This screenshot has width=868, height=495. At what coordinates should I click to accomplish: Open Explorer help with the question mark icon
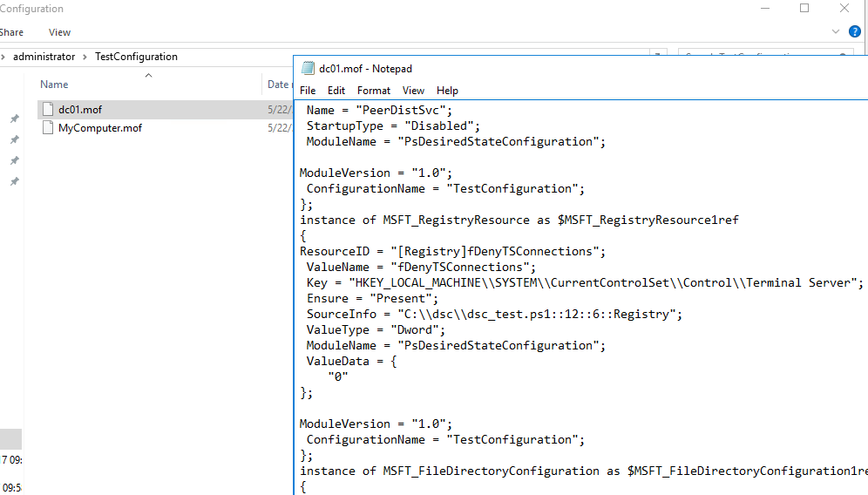pos(855,31)
